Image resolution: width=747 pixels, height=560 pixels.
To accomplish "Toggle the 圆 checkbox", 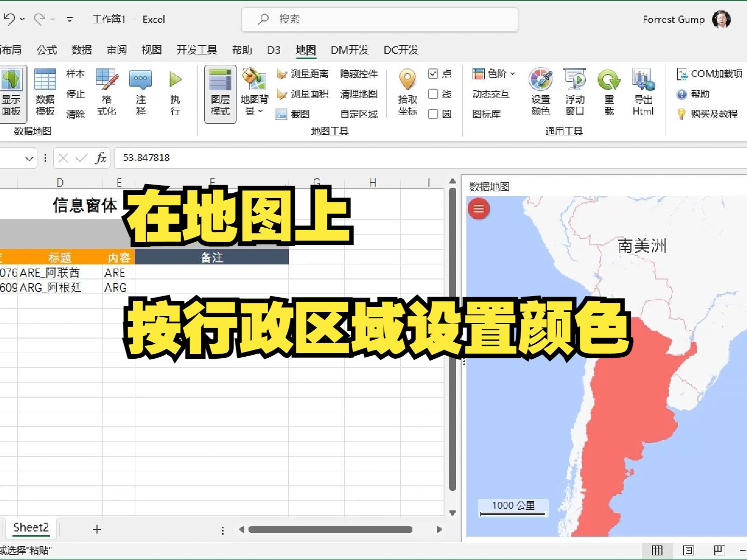I will pyautogui.click(x=433, y=114).
